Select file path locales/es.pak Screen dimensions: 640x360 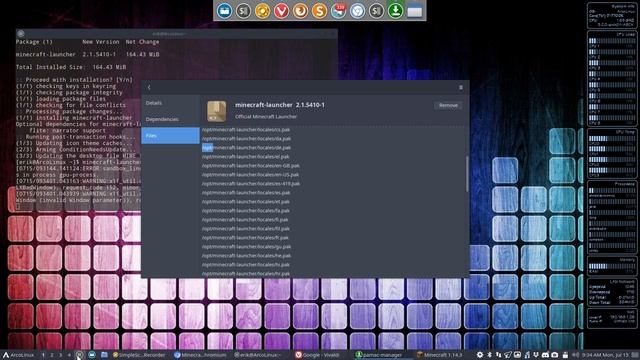click(246, 193)
